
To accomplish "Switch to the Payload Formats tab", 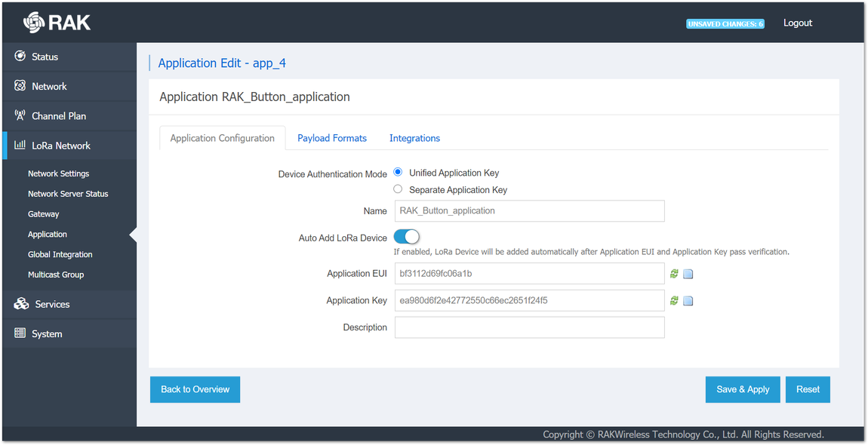I will pyautogui.click(x=332, y=138).
